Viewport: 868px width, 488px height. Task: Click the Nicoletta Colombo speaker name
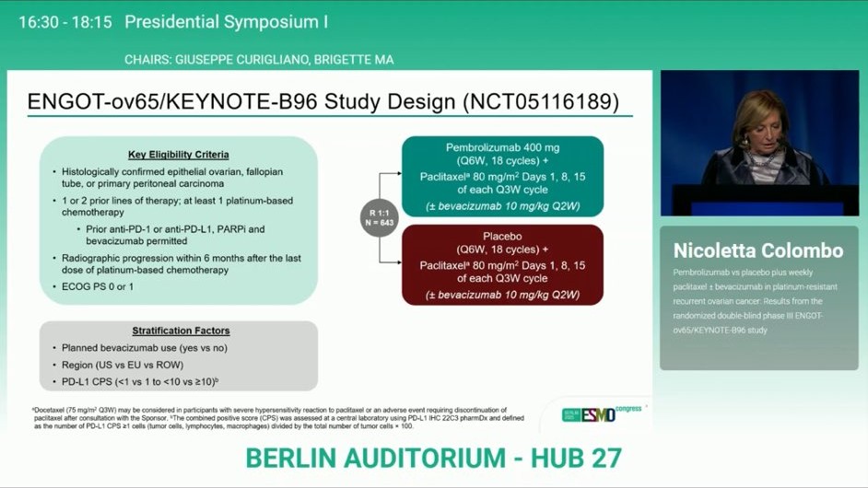[x=757, y=250]
